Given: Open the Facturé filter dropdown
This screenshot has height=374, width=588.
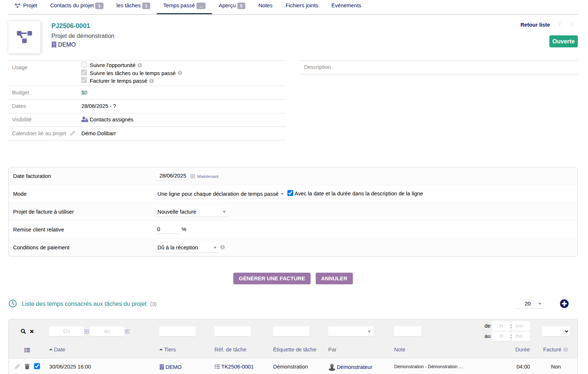Looking at the screenshot, I should pos(556,331).
